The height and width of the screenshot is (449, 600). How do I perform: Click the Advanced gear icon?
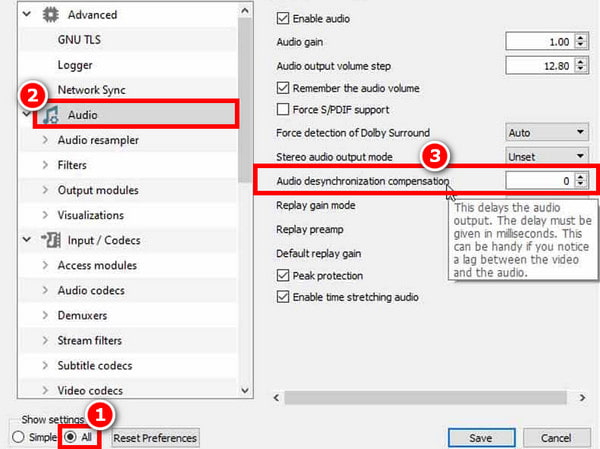pyautogui.click(x=51, y=15)
